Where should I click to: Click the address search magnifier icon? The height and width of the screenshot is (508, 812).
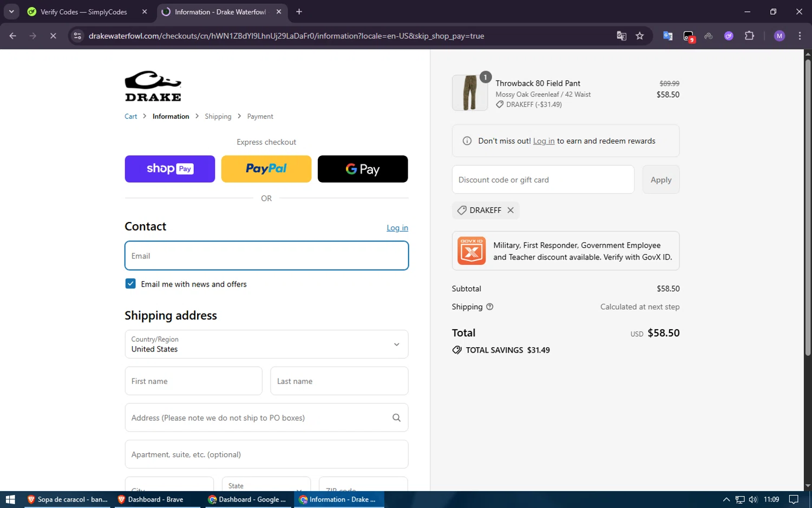pyautogui.click(x=396, y=418)
